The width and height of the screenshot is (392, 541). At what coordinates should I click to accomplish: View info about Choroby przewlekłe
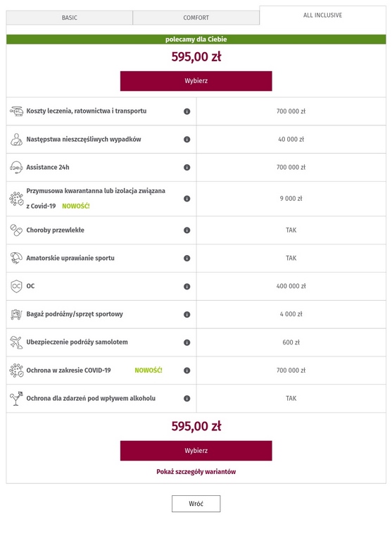(187, 230)
